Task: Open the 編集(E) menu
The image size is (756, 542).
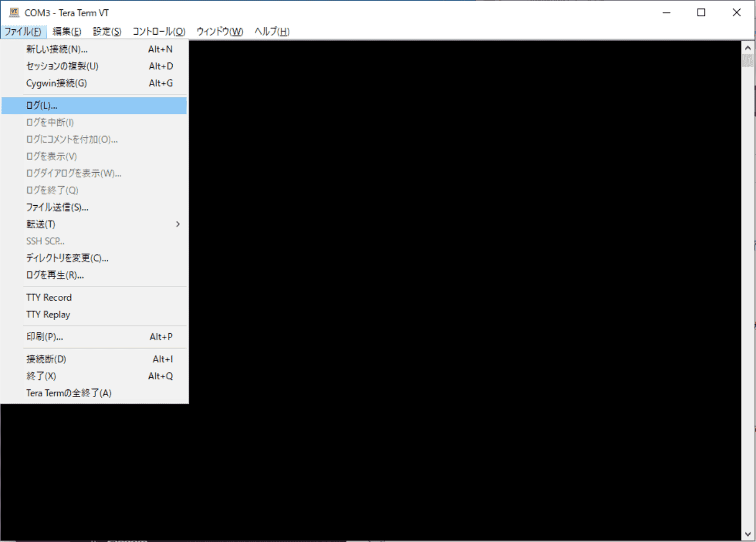Action: tap(67, 31)
